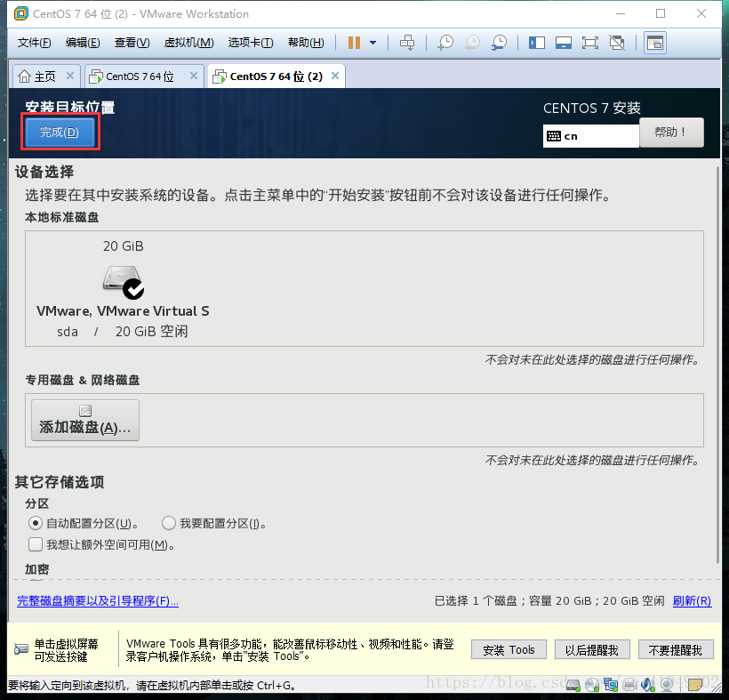Click the 安装 Tools button
729x700 pixels.
click(x=509, y=650)
